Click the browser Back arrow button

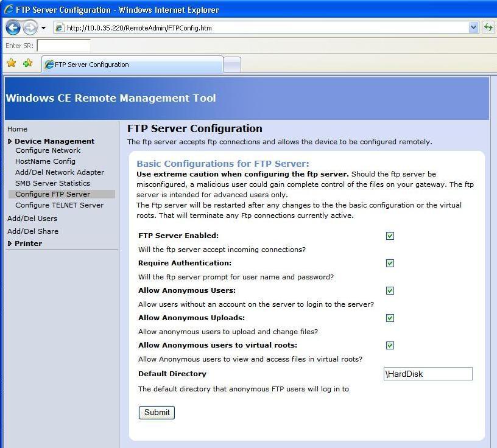pyautogui.click(x=13, y=27)
